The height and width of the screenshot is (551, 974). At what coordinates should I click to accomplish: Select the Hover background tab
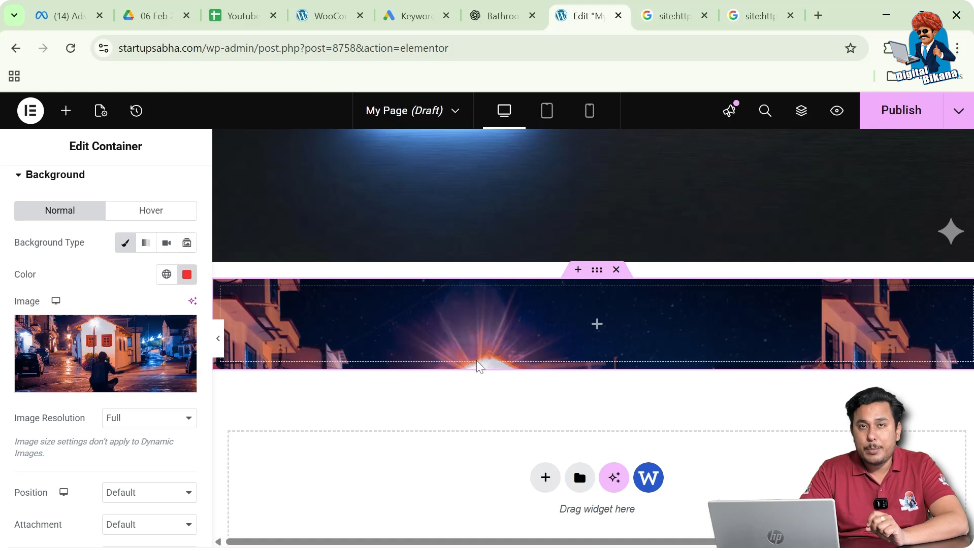[151, 211]
